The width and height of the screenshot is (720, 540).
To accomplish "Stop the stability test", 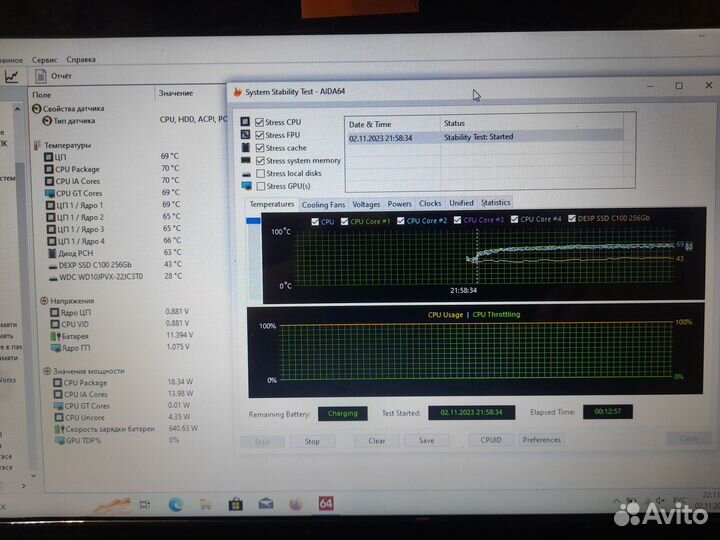I will click(x=312, y=442).
